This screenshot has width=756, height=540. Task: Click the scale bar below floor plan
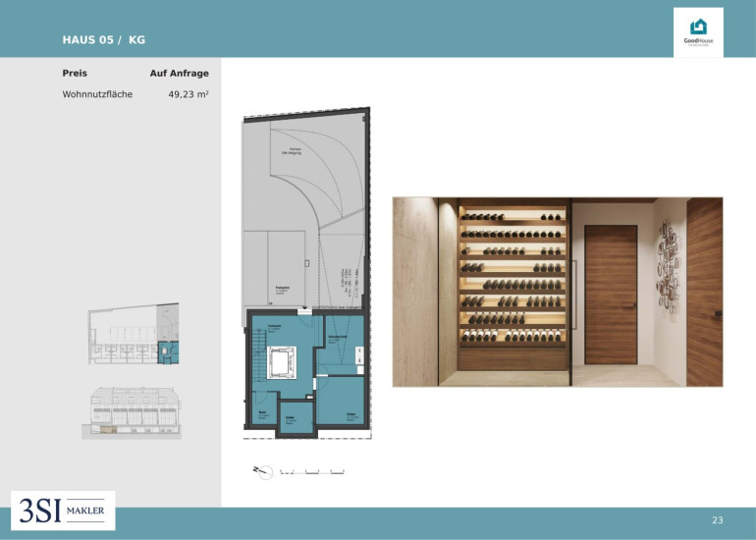point(312,471)
